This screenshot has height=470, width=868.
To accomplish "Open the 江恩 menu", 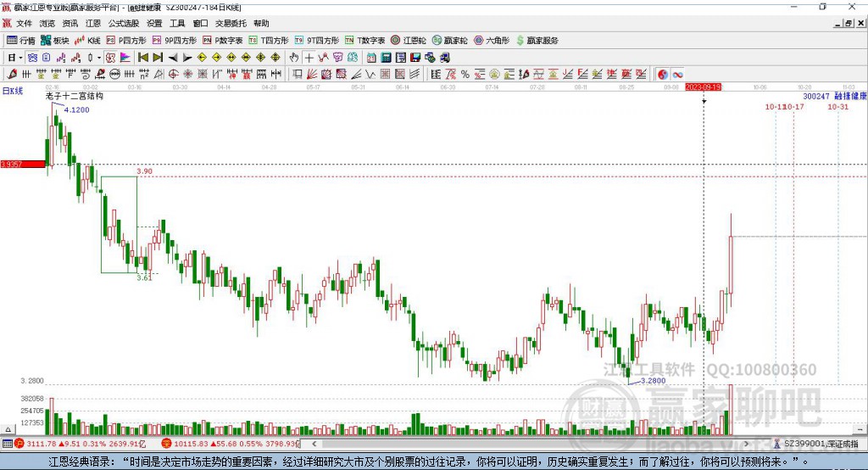I will pos(93,23).
